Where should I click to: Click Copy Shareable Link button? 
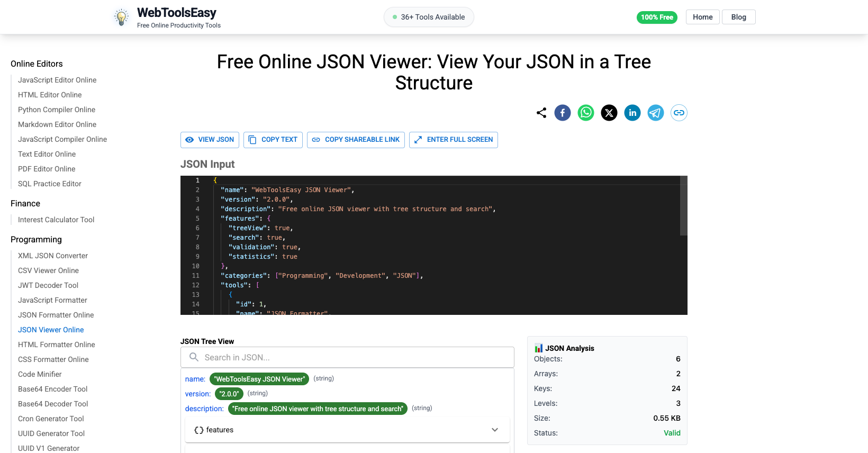(x=356, y=140)
